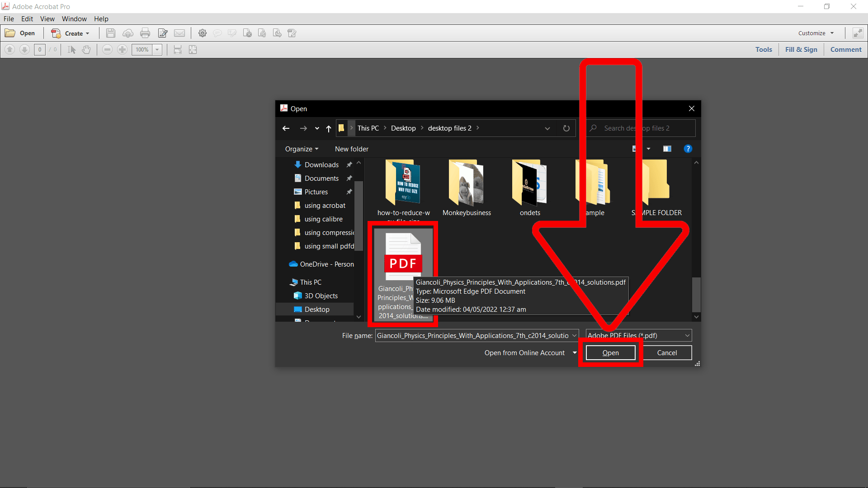Open the Giancoli Physics PDF file
This screenshot has height=488, width=868.
[x=610, y=352]
